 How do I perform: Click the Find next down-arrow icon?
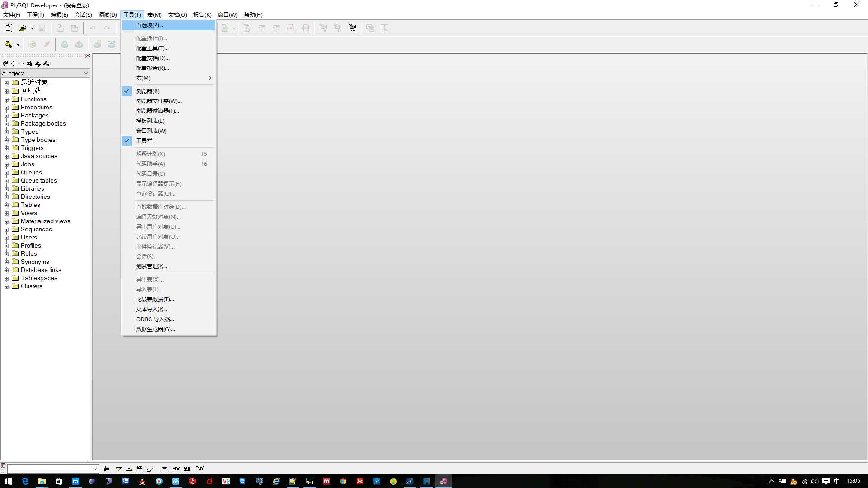(x=118, y=469)
